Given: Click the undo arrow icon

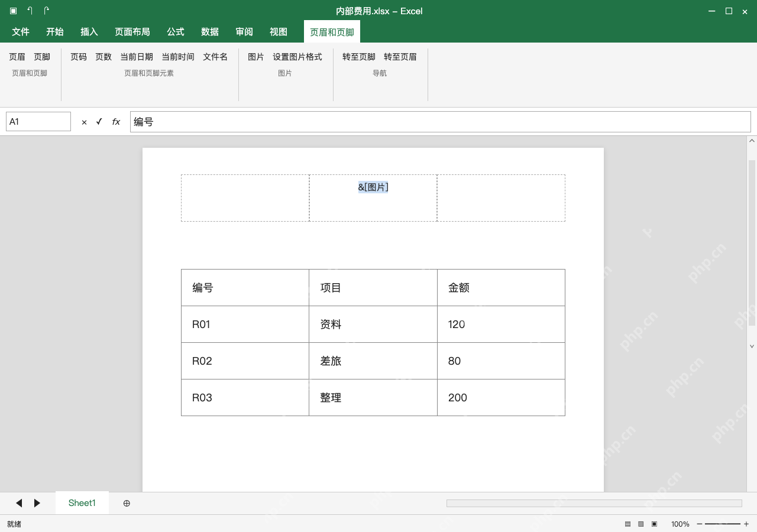Looking at the screenshot, I should click(30, 11).
